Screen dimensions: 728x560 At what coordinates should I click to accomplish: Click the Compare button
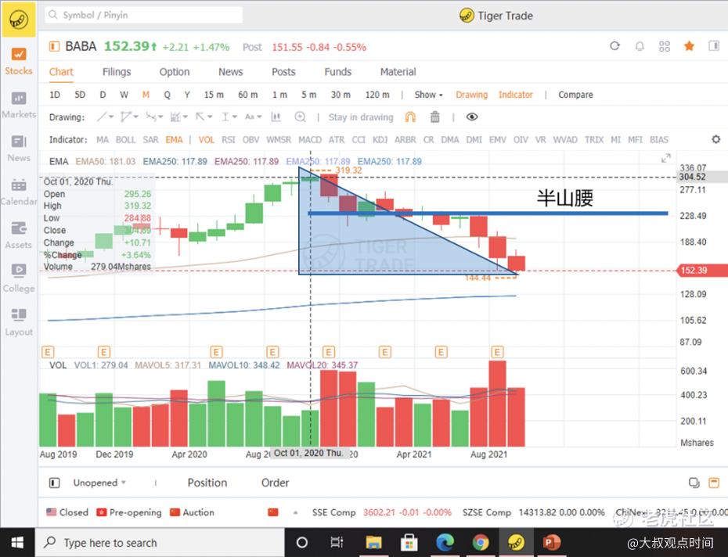coord(575,95)
